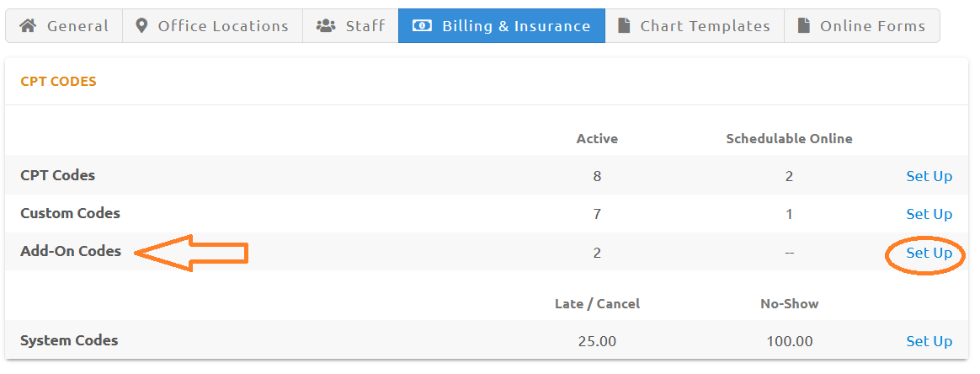Click the Active column header
Viewport: 980px width, 374px height.
click(597, 139)
